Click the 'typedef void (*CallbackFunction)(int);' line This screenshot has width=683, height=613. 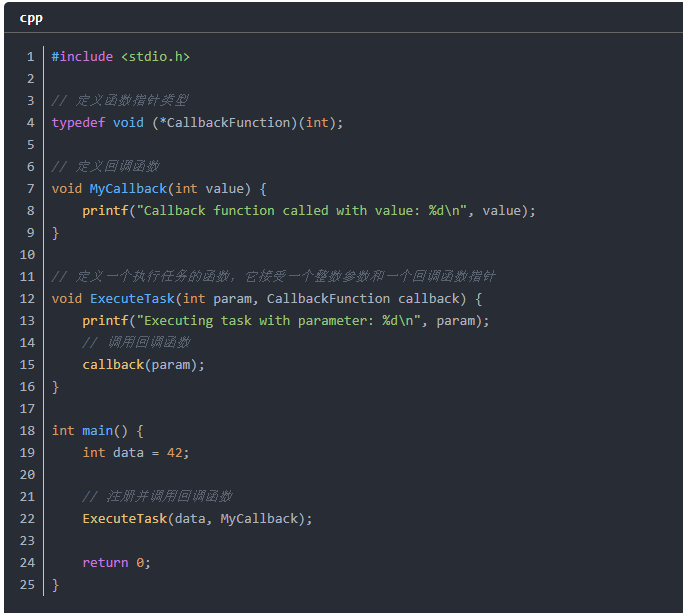pos(197,122)
